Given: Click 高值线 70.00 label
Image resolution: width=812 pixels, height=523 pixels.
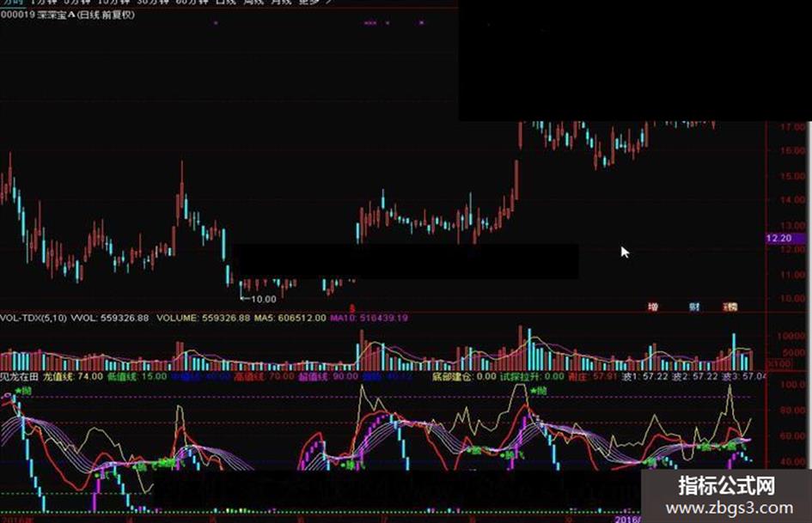Looking at the screenshot, I should click(264, 376).
